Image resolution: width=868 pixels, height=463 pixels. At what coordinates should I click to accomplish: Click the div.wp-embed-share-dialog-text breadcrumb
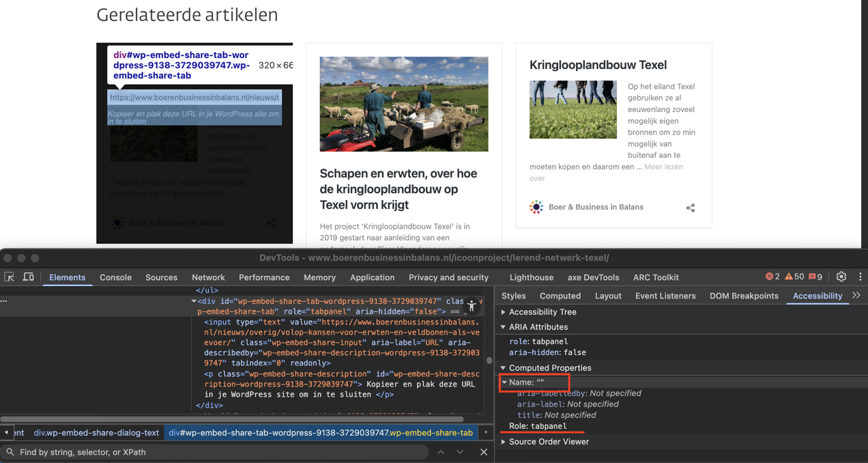point(96,432)
